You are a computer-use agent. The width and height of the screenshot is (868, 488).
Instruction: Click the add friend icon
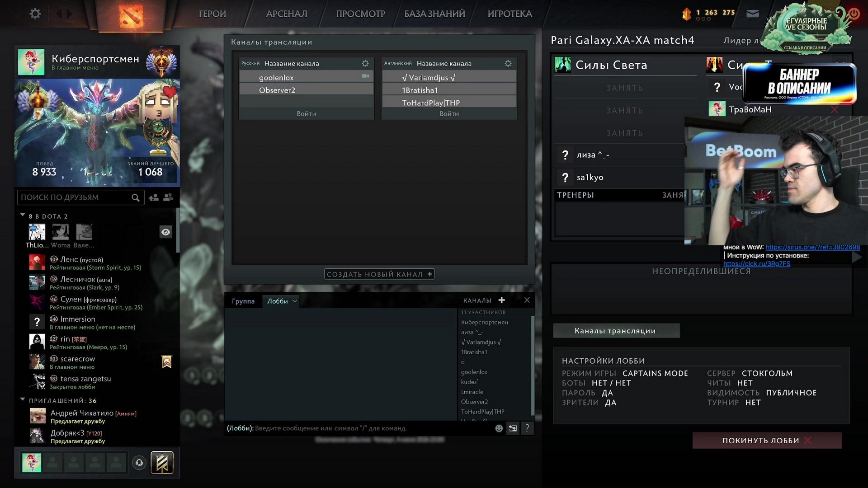[154, 197]
